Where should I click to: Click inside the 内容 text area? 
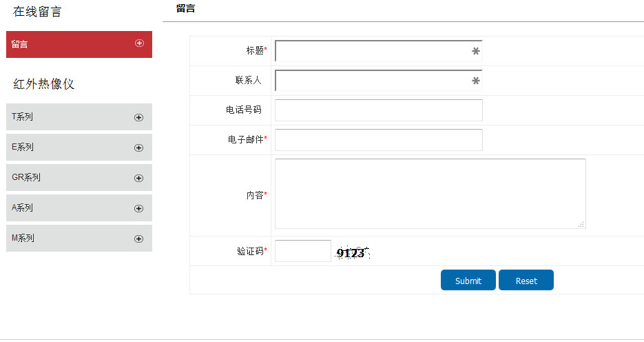430,194
